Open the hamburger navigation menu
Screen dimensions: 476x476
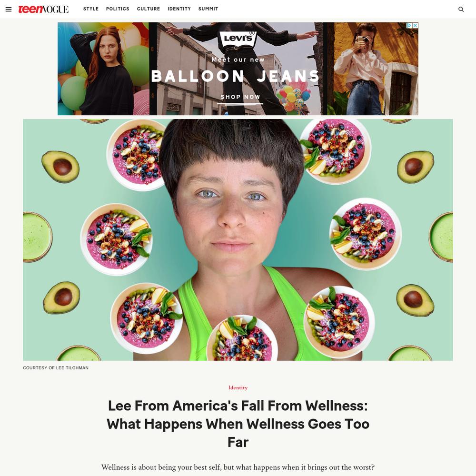pyautogui.click(x=9, y=9)
